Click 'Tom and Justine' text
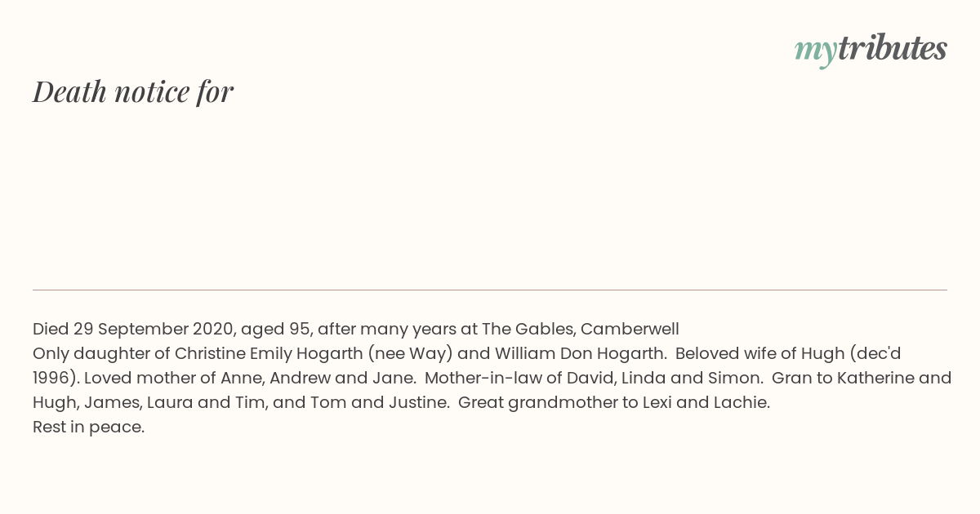 379,403
